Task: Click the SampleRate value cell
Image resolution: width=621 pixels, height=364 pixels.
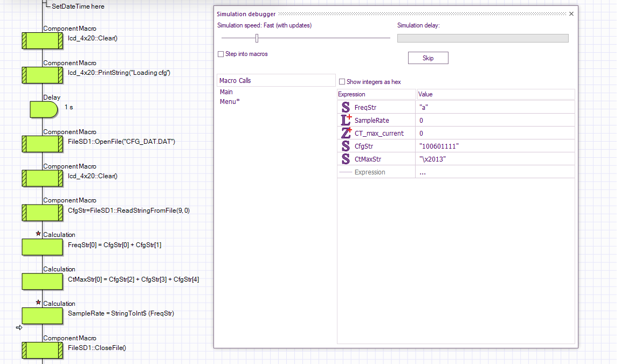Action: [x=495, y=120]
